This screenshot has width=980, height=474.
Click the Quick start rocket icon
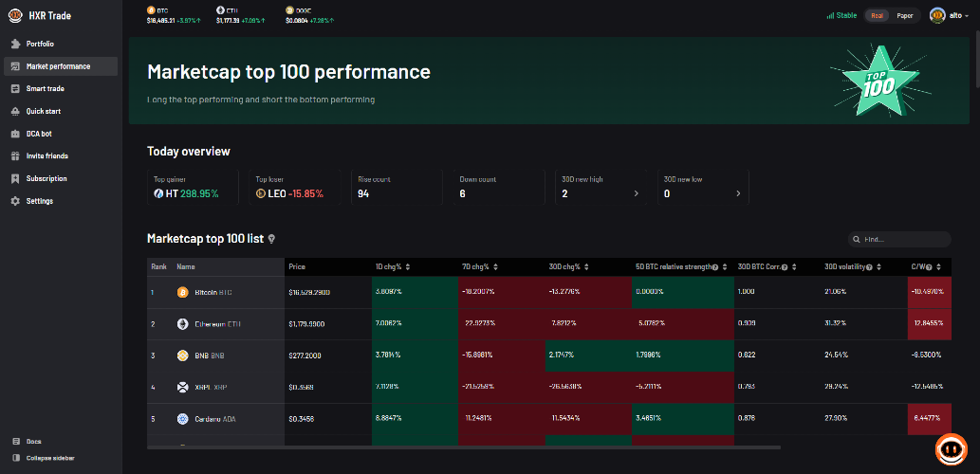(15, 111)
